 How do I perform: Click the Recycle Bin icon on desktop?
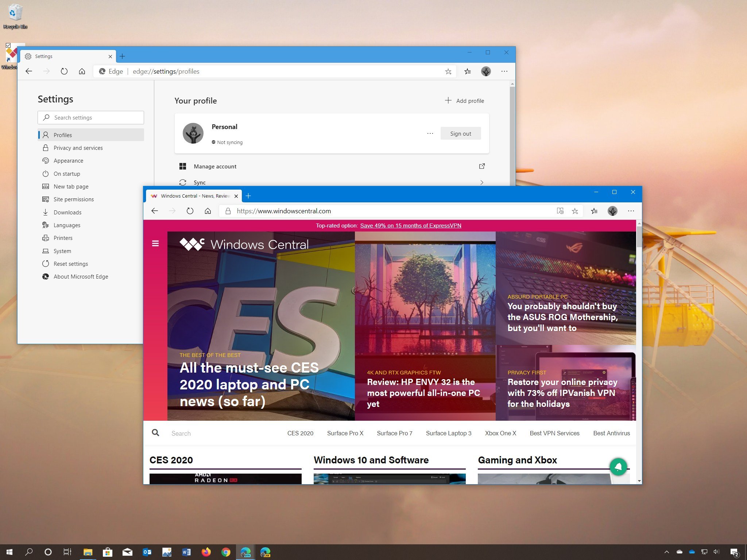(x=15, y=12)
